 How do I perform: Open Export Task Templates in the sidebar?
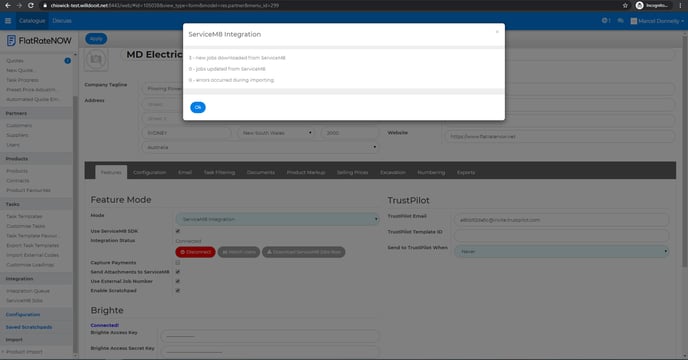(32, 245)
